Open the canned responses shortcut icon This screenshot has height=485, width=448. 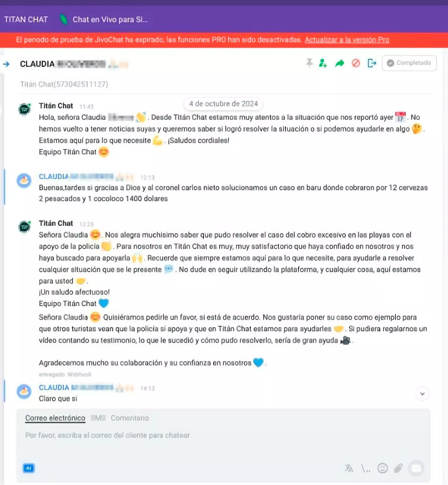click(366, 468)
